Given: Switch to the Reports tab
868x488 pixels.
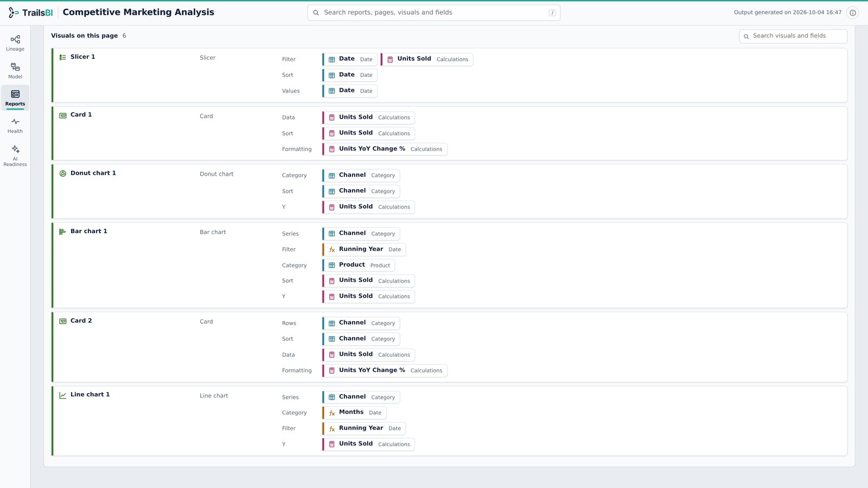Looking at the screenshot, I should coord(15,98).
